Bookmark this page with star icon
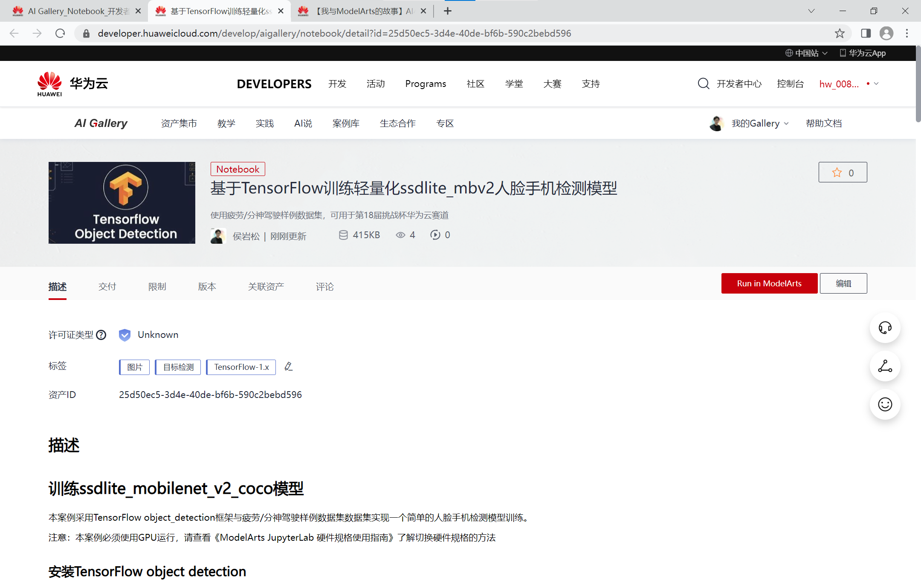 tap(840, 33)
